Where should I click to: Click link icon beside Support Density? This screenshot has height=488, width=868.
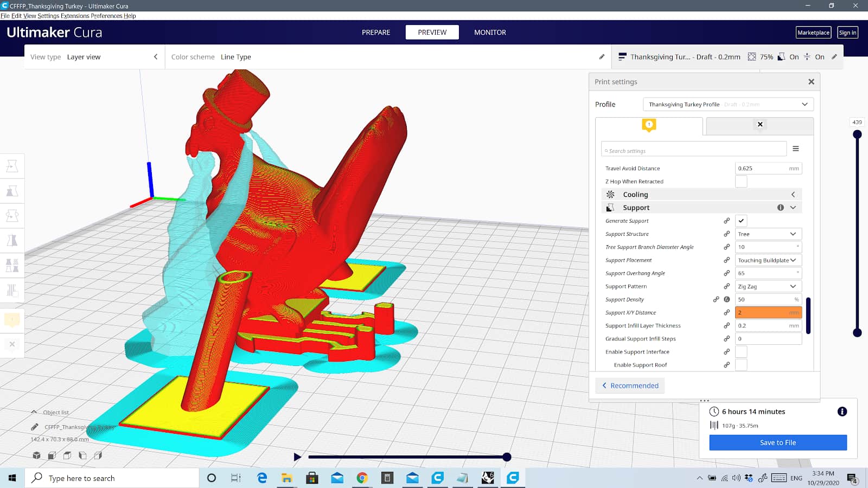click(716, 299)
